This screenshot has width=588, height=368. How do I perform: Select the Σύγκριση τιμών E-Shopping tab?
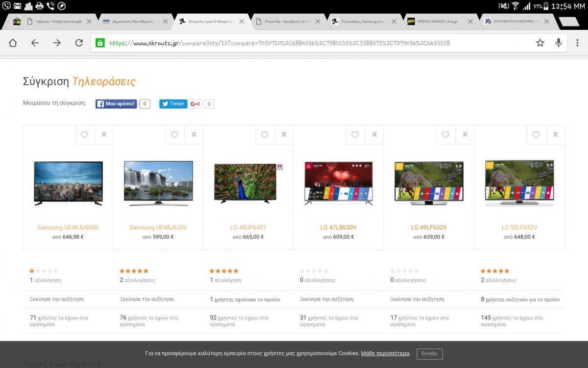pos(211,22)
